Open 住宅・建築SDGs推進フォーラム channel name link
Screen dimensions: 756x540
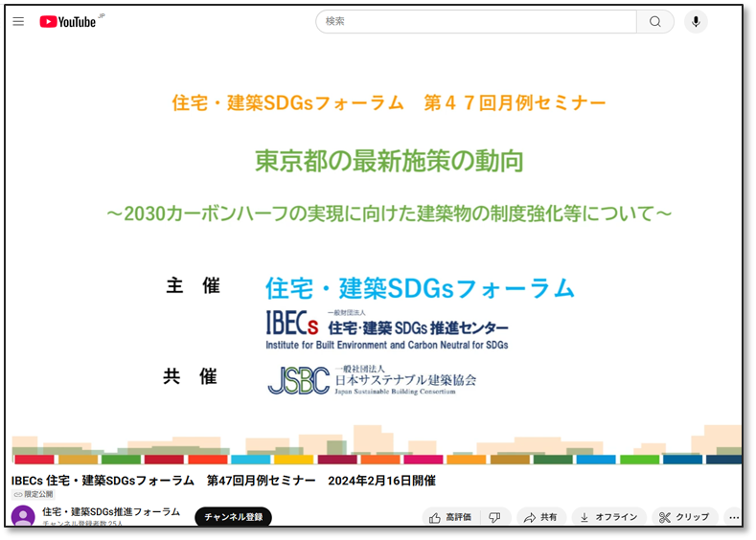[111, 511]
